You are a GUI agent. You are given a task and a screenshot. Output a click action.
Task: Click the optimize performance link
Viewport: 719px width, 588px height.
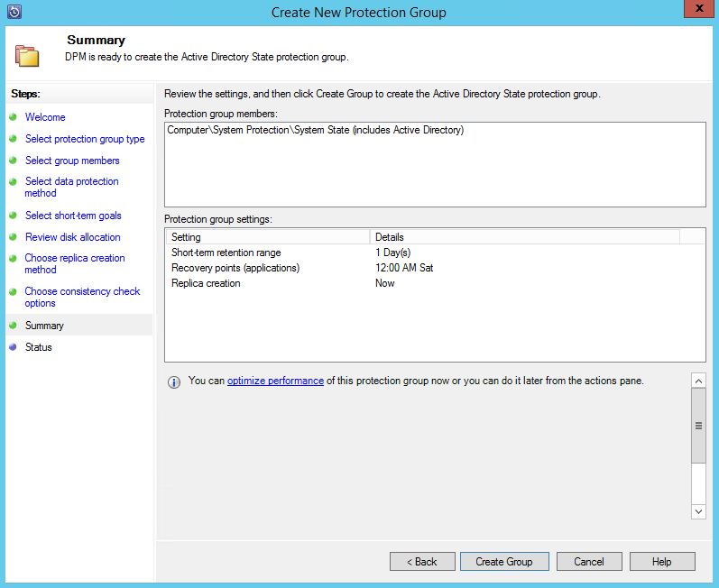pos(275,381)
